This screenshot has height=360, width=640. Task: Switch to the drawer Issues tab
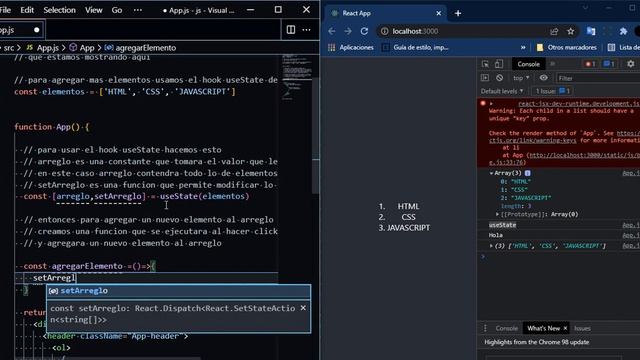(x=582, y=328)
